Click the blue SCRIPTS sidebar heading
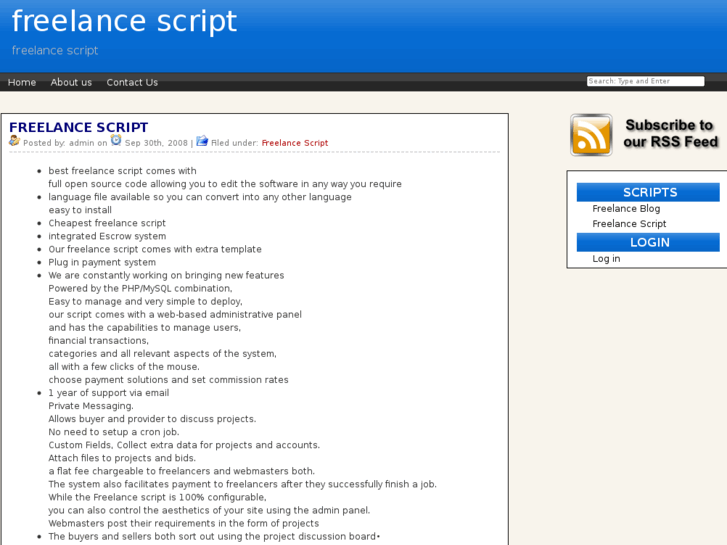The height and width of the screenshot is (545, 727). (x=649, y=192)
